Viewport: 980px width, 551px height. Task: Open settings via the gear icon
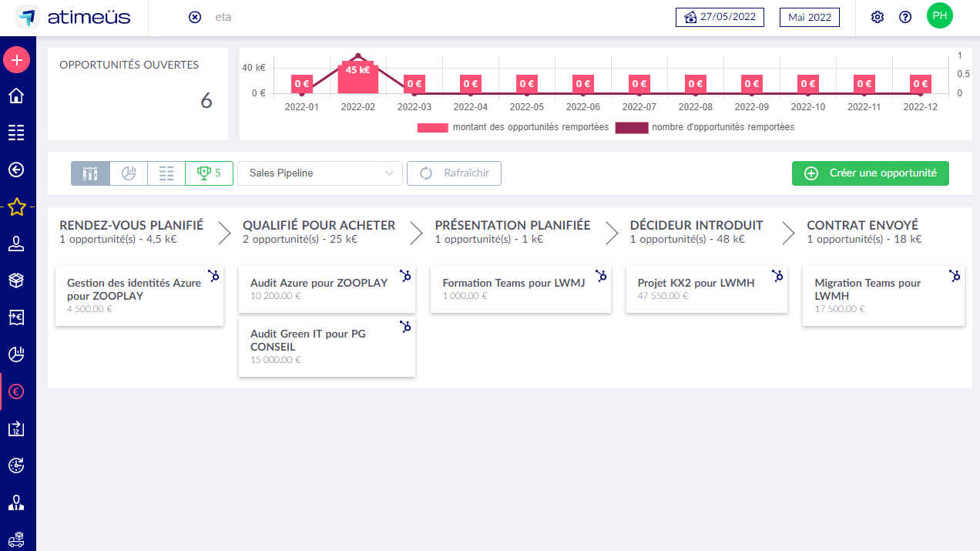click(x=877, y=15)
